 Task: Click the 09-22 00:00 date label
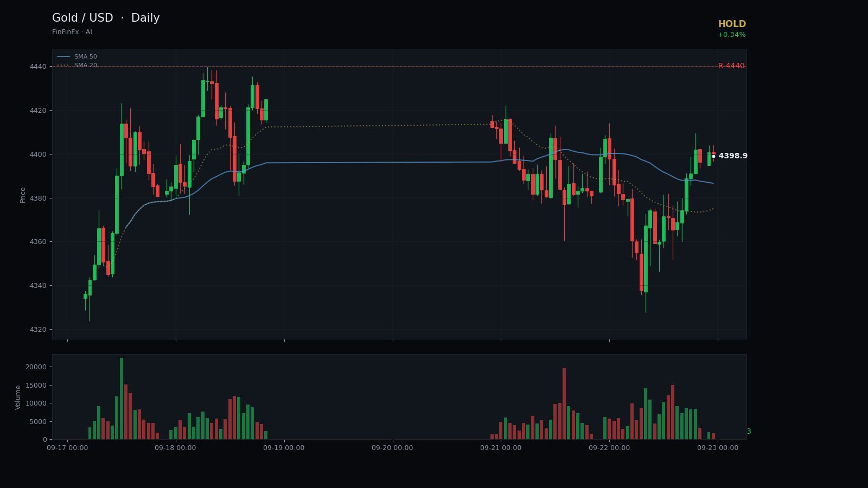(x=609, y=448)
